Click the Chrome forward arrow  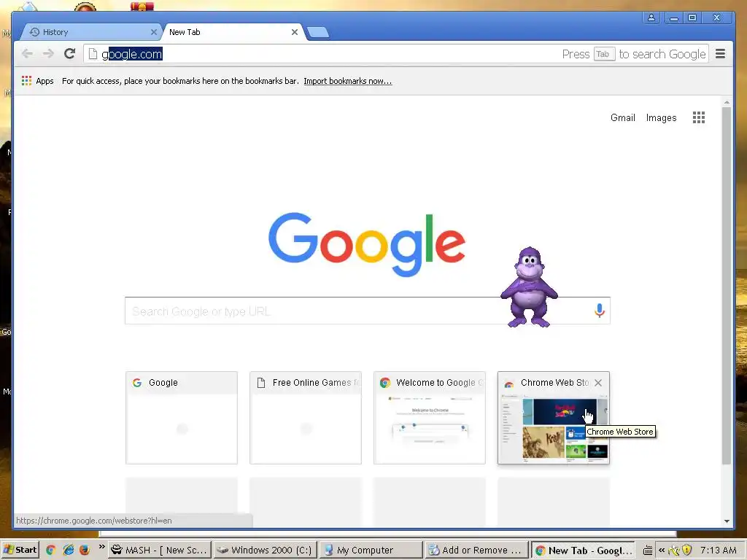(48, 54)
